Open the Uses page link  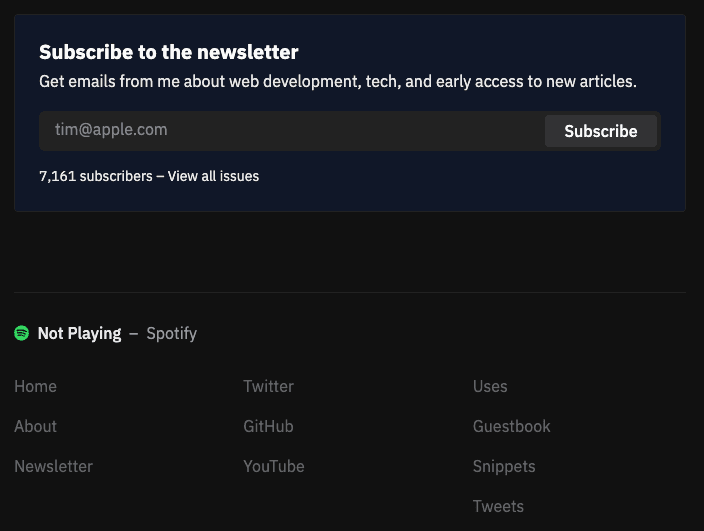pos(490,386)
